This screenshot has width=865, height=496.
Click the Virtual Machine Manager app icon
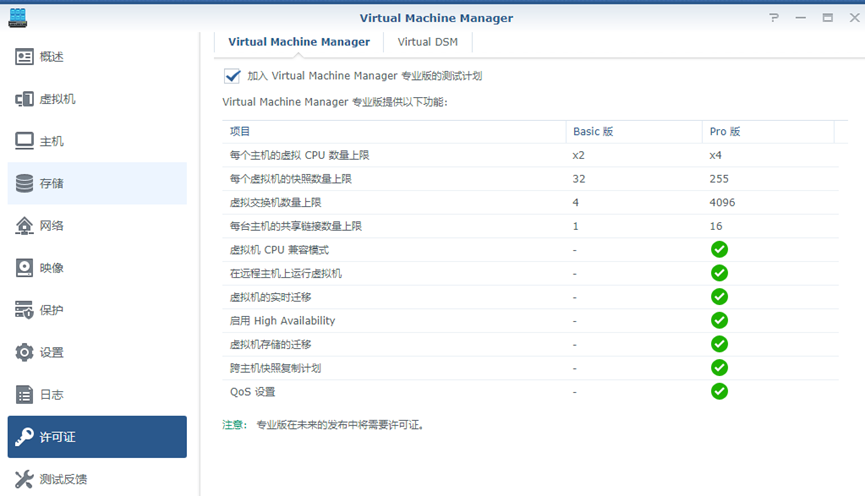pos(18,18)
